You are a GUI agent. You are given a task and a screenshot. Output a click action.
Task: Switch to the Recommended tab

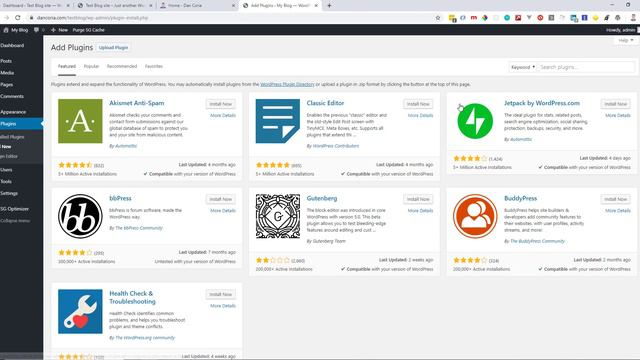click(x=122, y=66)
